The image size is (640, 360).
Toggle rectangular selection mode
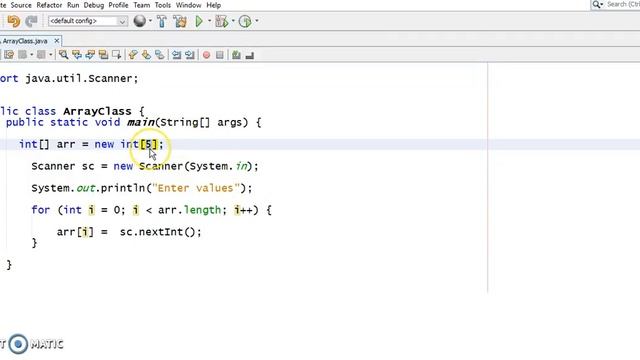click(x=117, y=55)
